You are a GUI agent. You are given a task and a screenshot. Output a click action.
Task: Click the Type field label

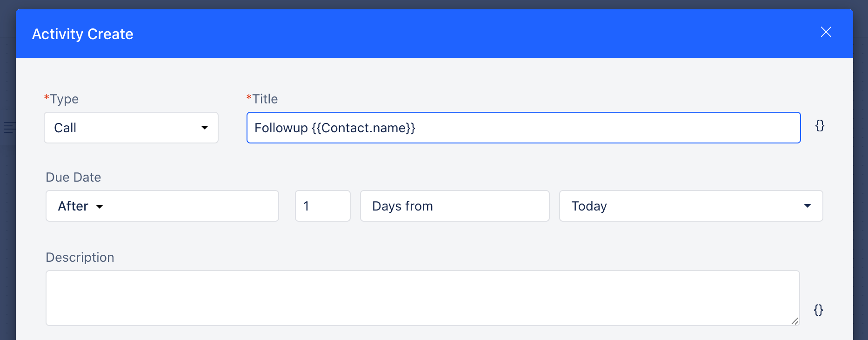pos(61,99)
